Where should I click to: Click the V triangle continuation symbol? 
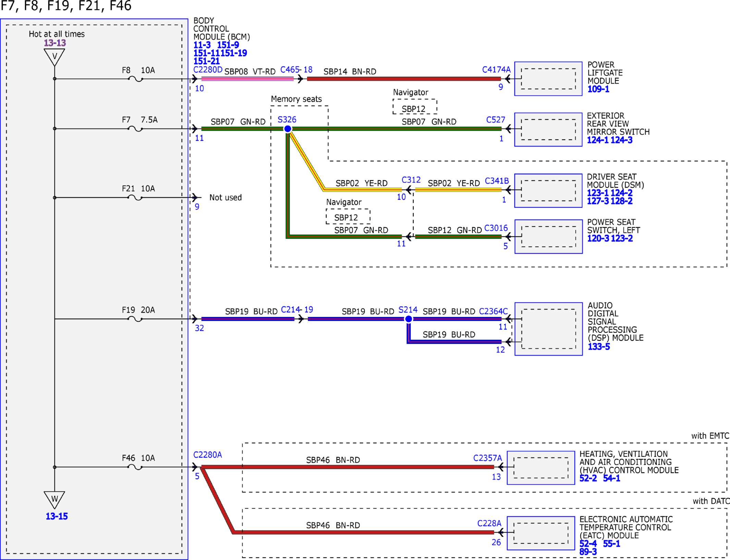click(x=54, y=57)
